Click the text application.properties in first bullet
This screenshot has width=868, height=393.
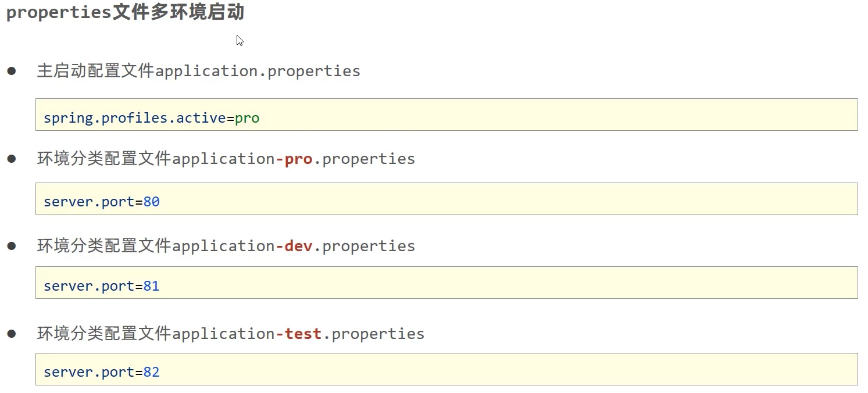tap(258, 72)
